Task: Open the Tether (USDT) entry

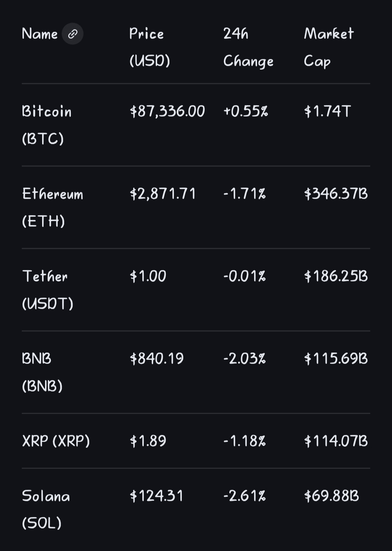Action: (x=47, y=289)
